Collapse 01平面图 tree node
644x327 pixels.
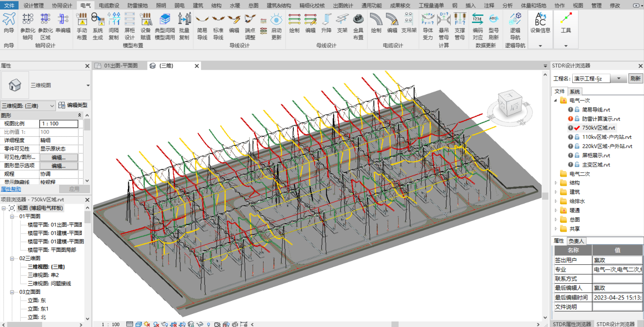12,217
